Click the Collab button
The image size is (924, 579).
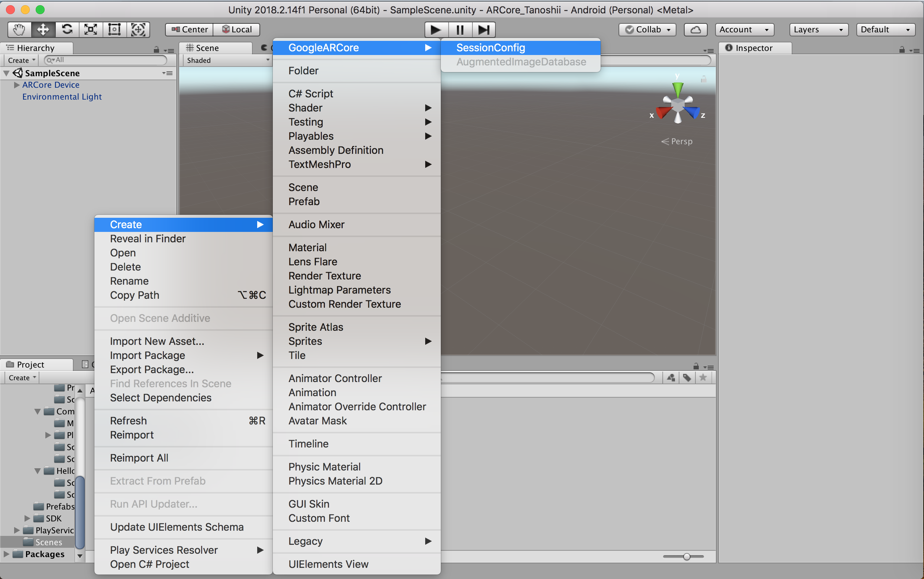point(647,29)
